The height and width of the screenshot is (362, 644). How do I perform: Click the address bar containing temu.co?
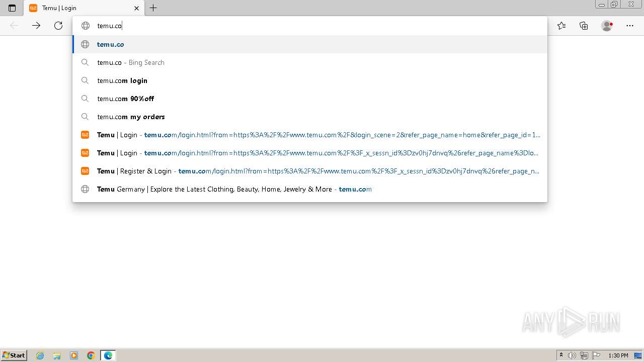click(309, 26)
